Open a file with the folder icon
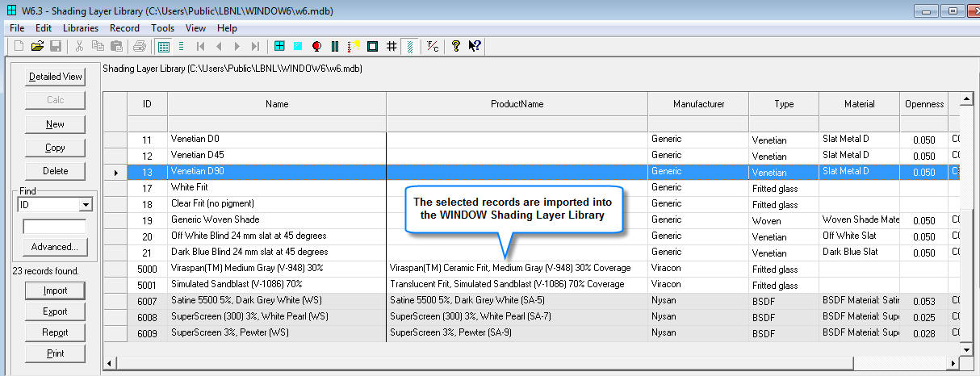Image resolution: width=980 pixels, height=376 pixels. click(x=37, y=46)
